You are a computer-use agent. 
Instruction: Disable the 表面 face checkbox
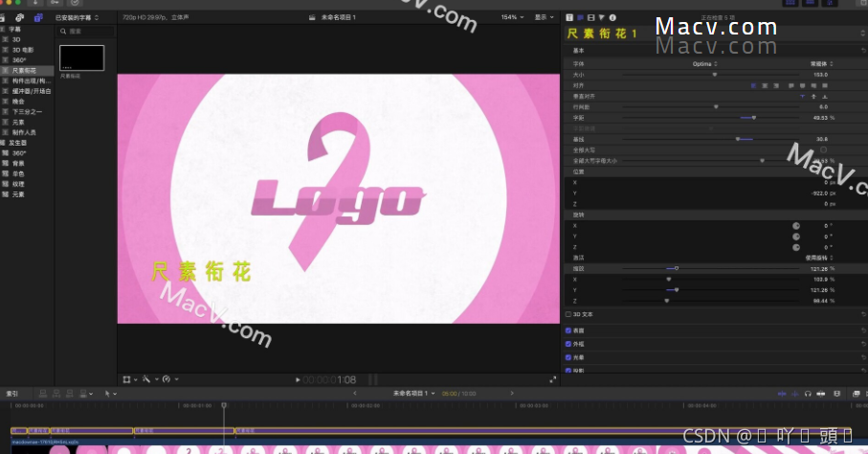click(x=568, y=330)
